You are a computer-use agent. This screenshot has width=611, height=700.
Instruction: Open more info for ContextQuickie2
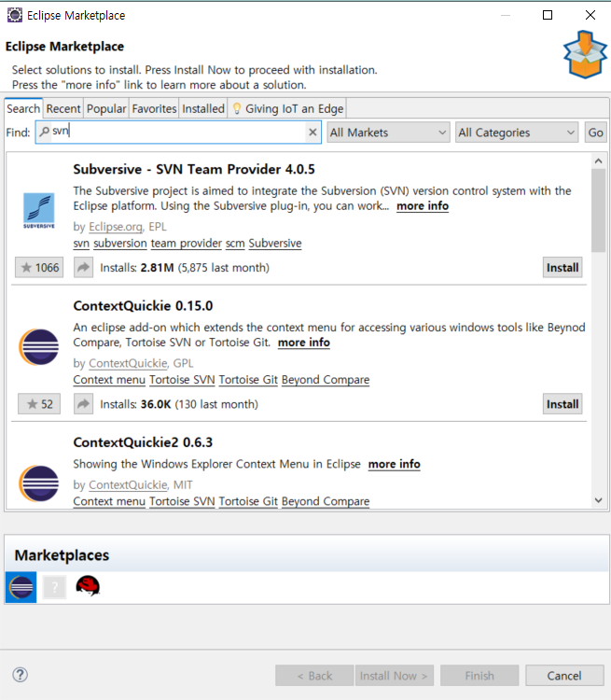[394, 464]
